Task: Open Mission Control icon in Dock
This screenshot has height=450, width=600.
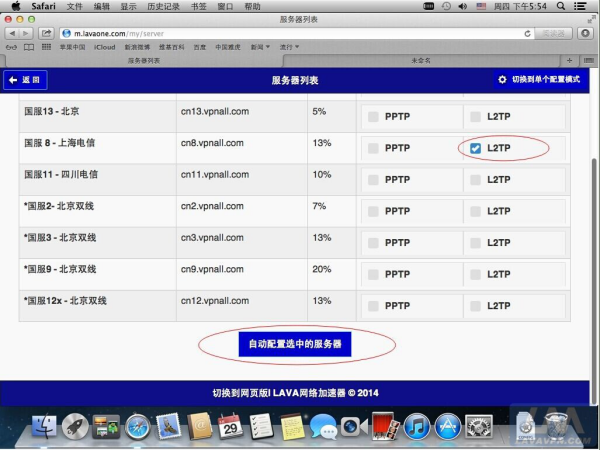Action: coord(106,427)
